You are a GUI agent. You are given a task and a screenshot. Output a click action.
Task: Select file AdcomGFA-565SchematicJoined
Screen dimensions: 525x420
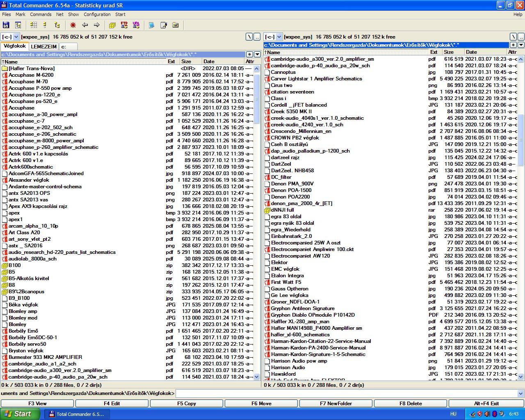127,173
